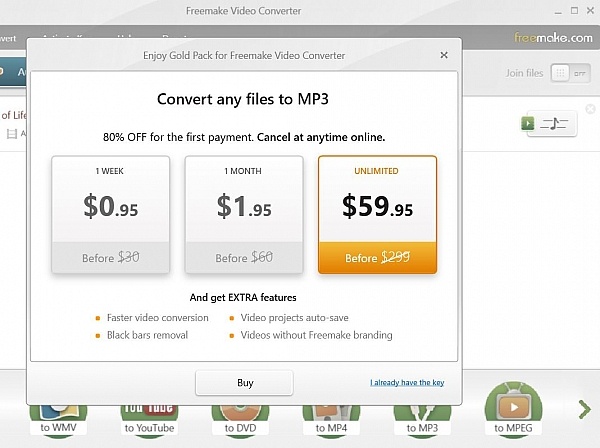The width and height of the screenshot is (600, 448).
Task: Close the Gold Pack dialog
Action: 444,54
